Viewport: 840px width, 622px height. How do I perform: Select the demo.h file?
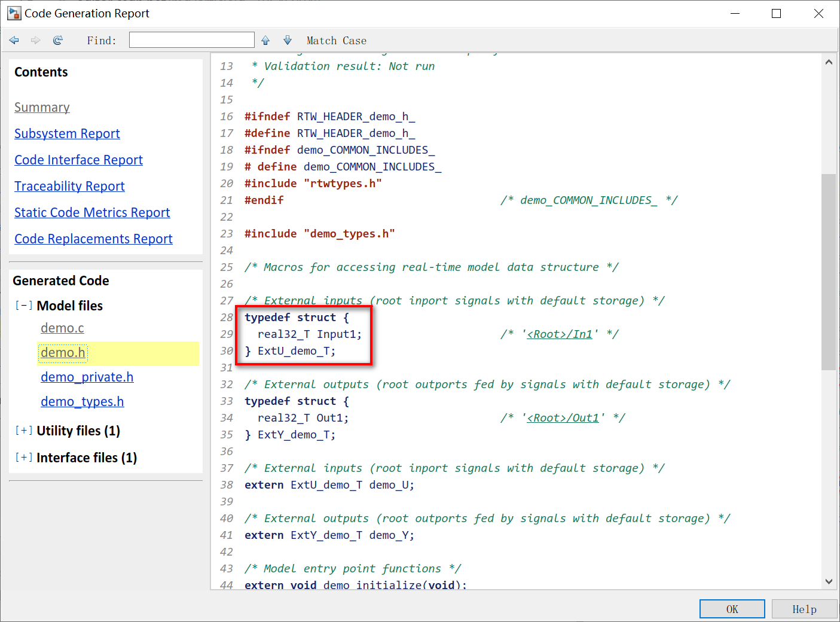(x=63, y=353)
